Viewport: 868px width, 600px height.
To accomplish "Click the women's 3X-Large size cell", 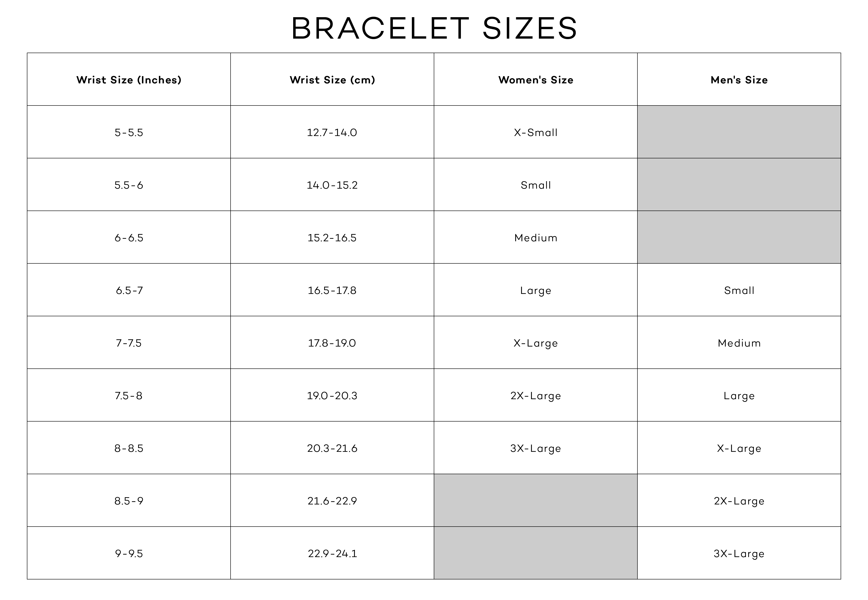I will pyautogui.click(x=535, y=448).
